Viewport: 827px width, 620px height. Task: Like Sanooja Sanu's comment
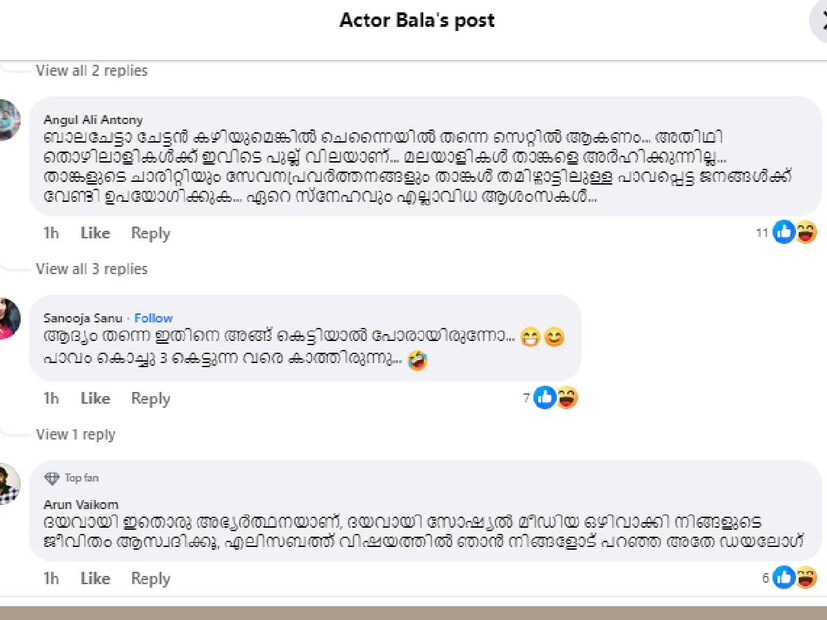pos(95,398)
